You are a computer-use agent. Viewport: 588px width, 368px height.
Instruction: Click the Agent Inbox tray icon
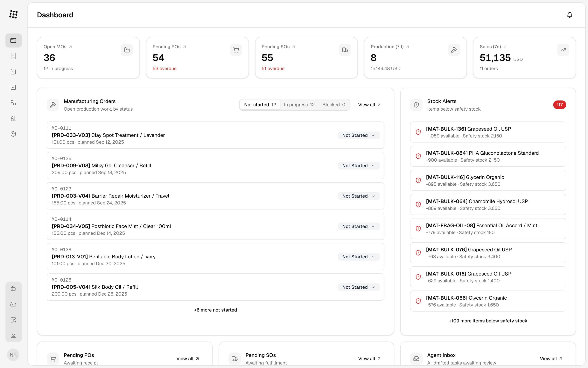pyautogui.click(x=416, y=358)
